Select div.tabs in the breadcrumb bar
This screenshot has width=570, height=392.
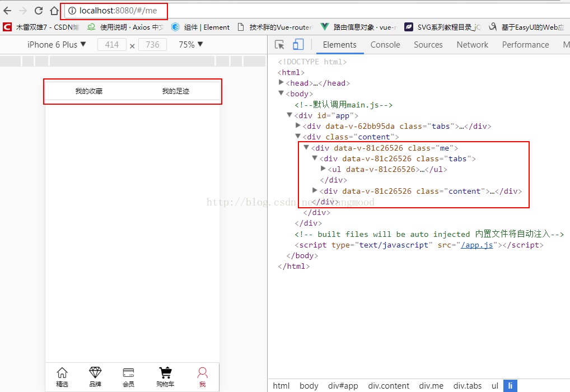pyautogui.click(x=467, y=386)
